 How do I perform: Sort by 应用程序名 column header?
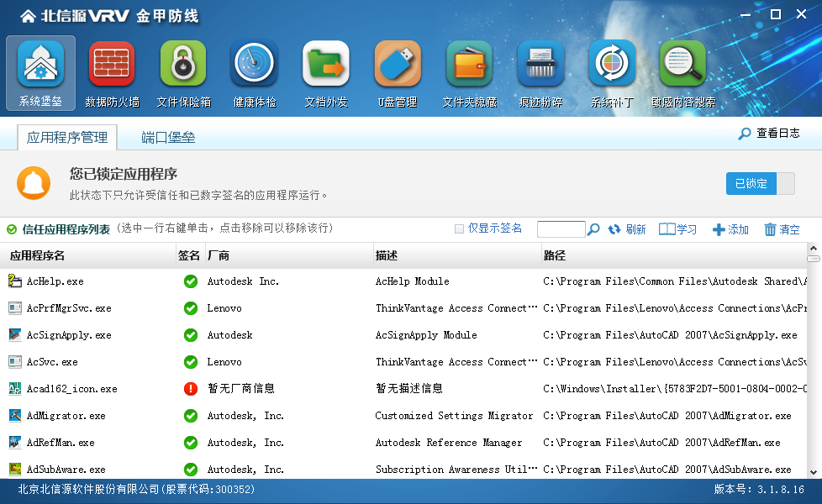pos(88,255)
